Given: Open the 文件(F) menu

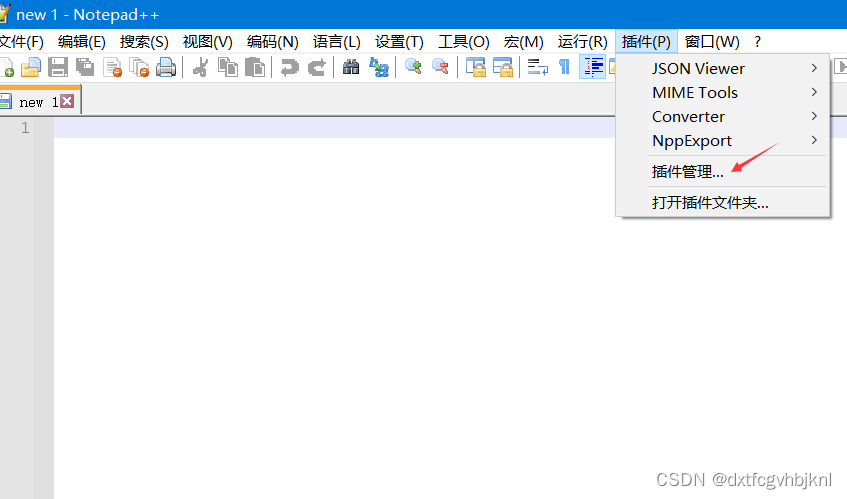Looking at the screenshot, I should (x=22, y=42).
